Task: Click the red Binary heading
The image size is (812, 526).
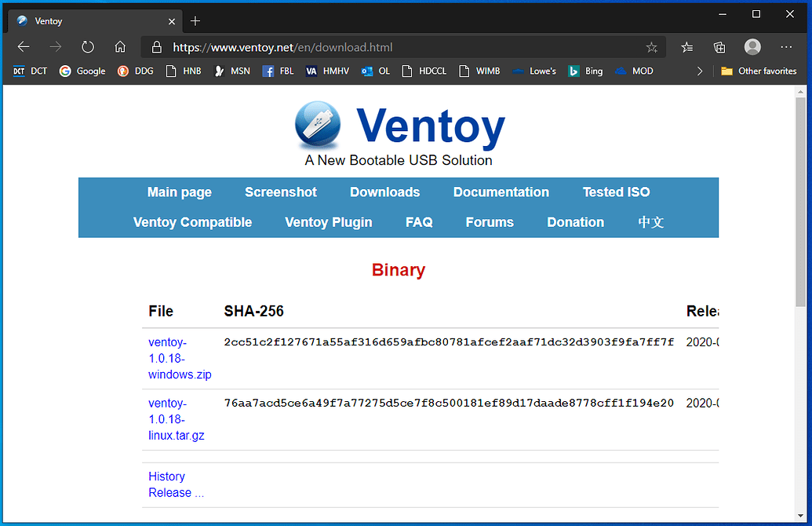Action: [399, 270]
